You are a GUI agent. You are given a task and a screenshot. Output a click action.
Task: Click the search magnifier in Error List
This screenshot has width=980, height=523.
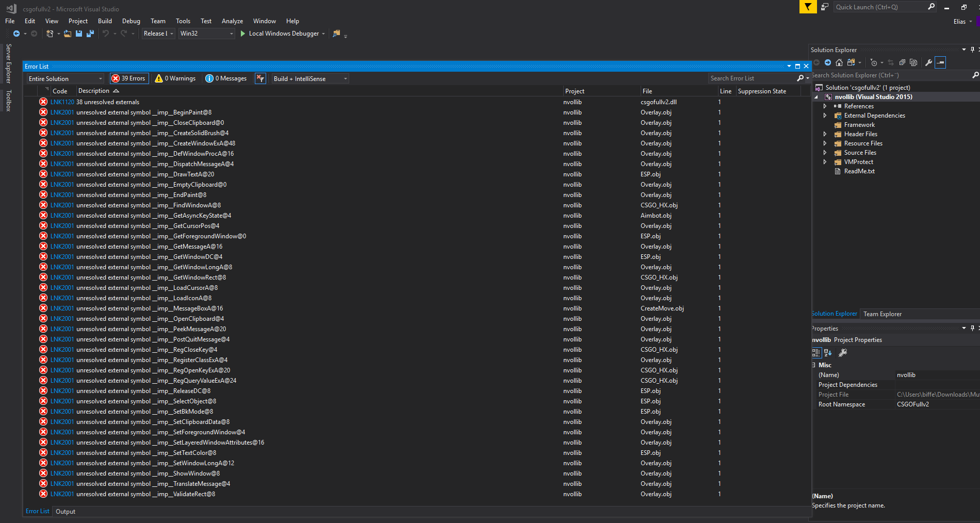800,78
